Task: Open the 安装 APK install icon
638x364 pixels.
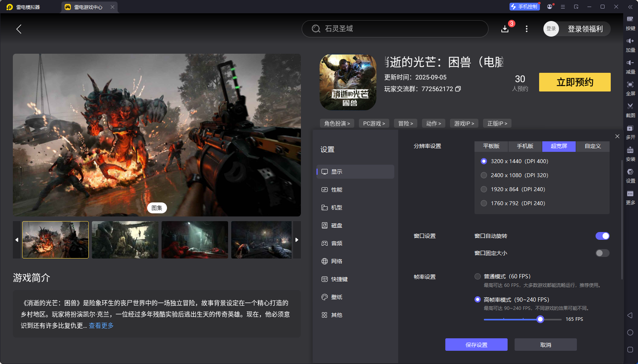Action: 631,154
